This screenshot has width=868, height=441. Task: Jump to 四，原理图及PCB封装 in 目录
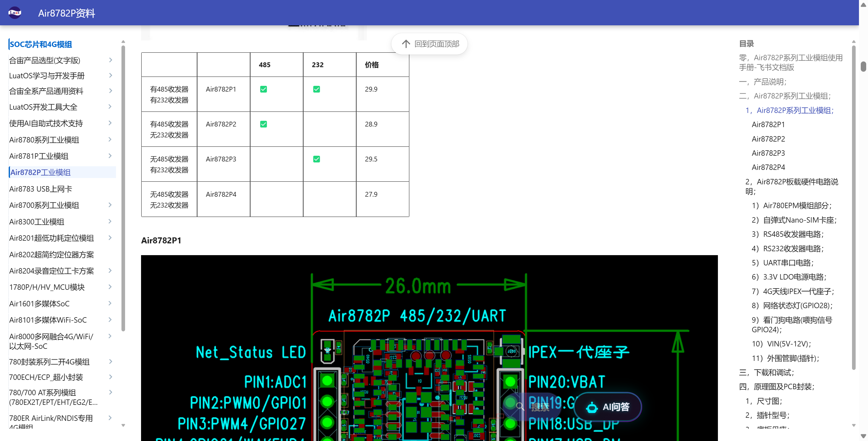777,387
